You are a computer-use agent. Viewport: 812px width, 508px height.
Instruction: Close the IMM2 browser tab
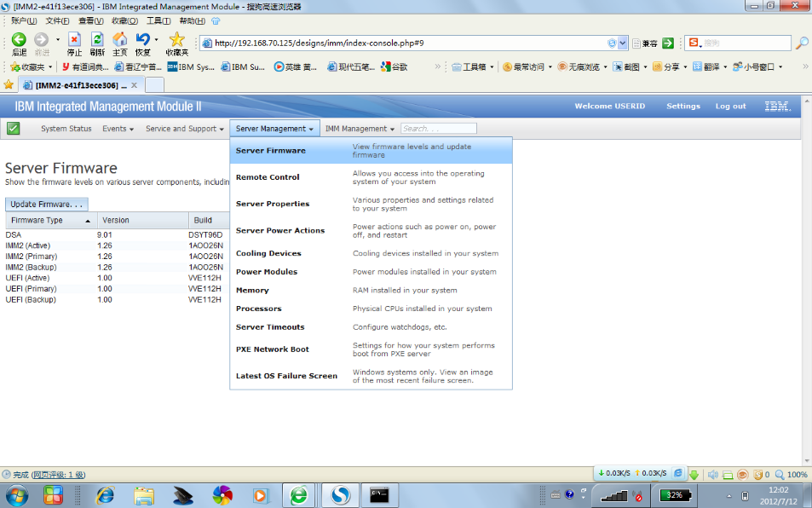134,85
